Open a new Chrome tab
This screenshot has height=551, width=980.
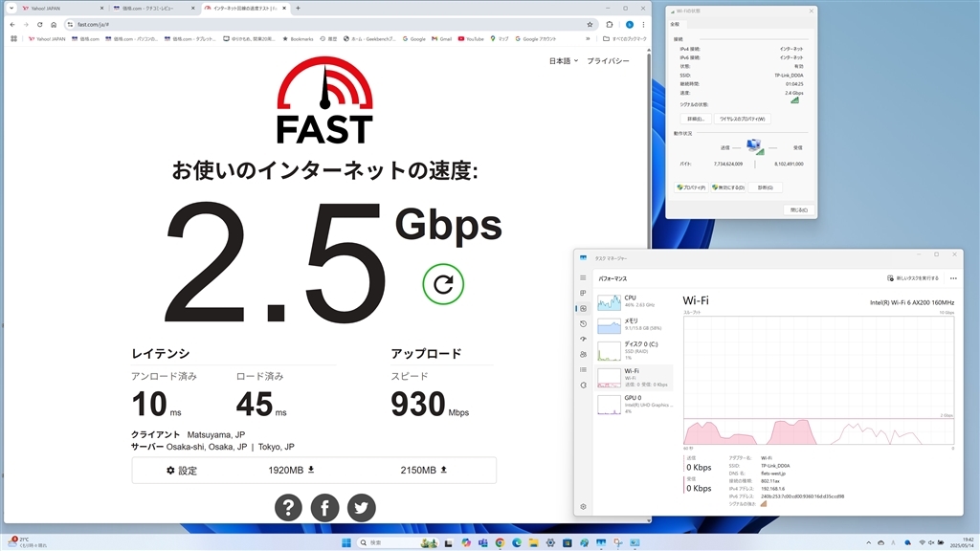pos(298,8)
